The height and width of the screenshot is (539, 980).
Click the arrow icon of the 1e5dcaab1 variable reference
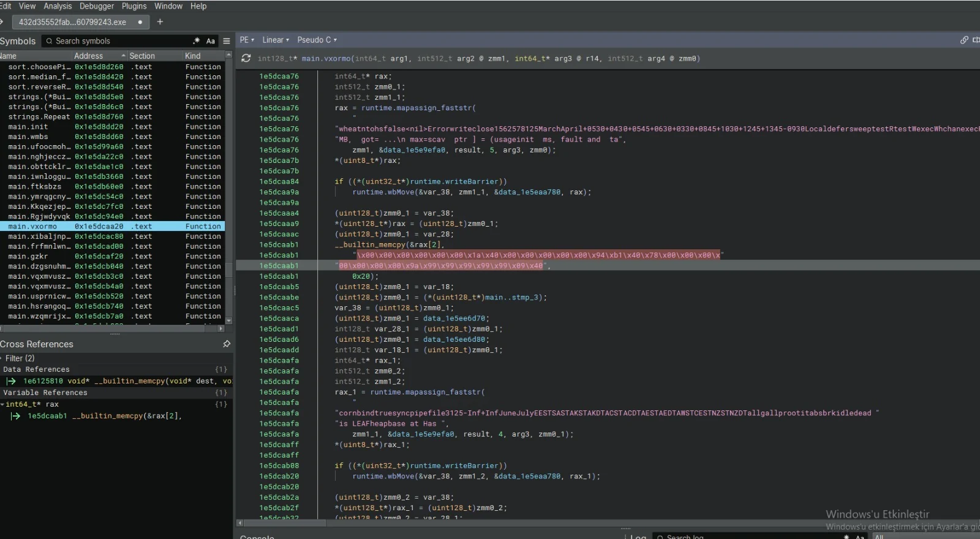(16, 416)
